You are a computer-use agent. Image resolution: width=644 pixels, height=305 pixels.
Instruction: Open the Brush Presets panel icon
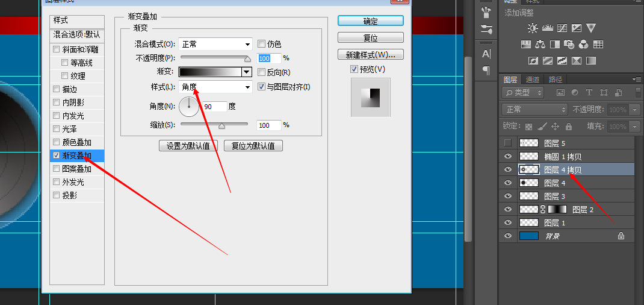click(486, 12)
